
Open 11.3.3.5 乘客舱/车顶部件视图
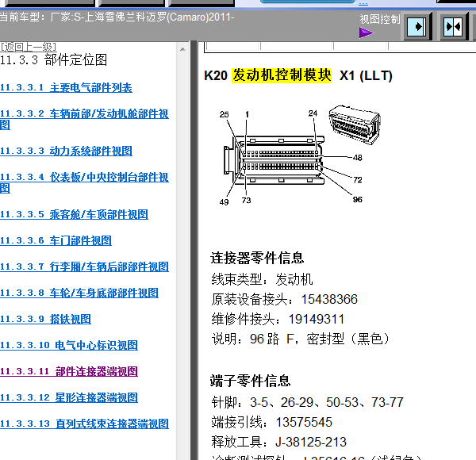(74, 214)
